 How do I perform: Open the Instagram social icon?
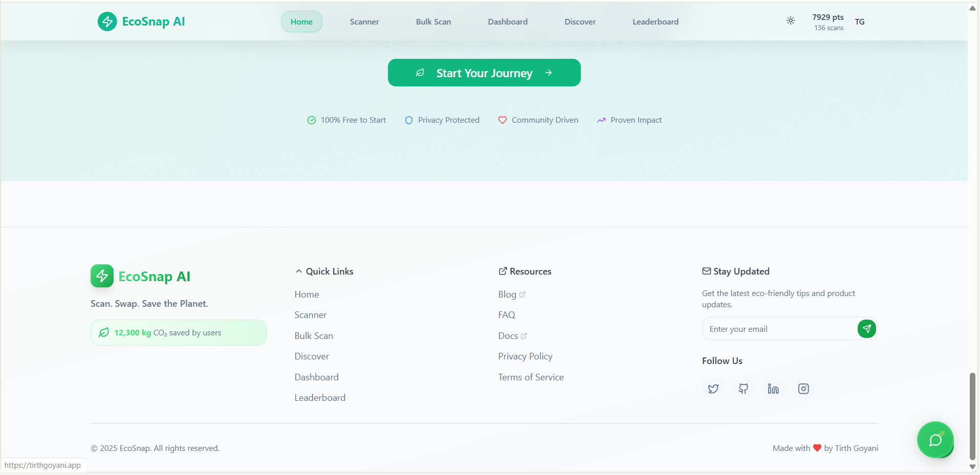[x=803, y=389]
